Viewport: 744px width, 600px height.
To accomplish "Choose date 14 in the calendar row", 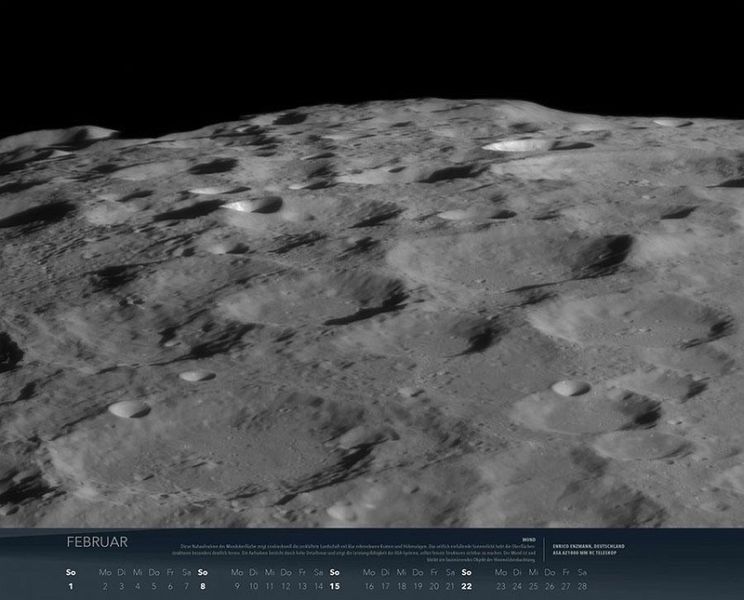I will (318, 586).
